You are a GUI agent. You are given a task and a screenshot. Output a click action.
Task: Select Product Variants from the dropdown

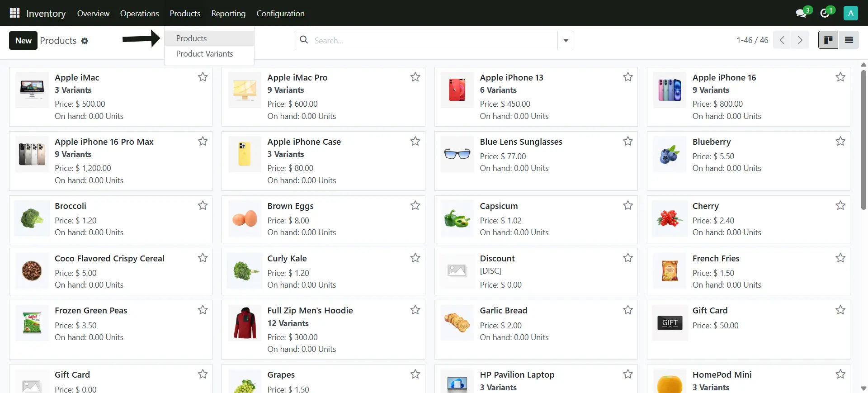click(x=204, y=54)
